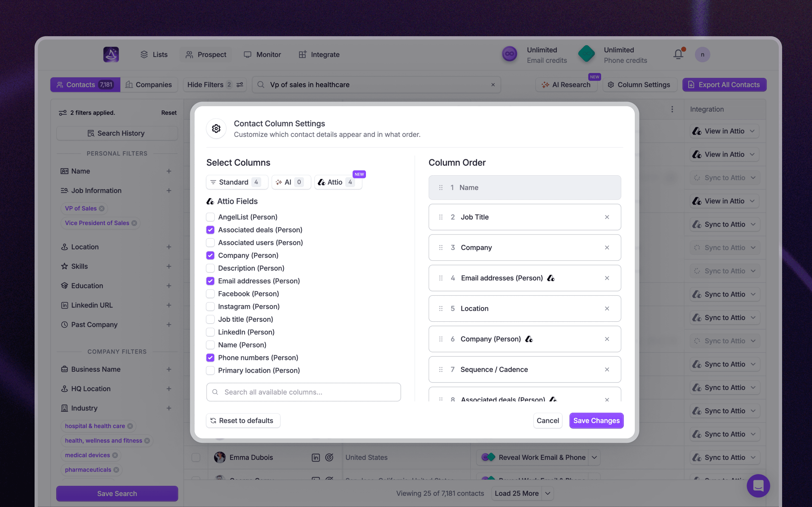
Task: Cancel the column settings dialog
Action: [548, 421]
